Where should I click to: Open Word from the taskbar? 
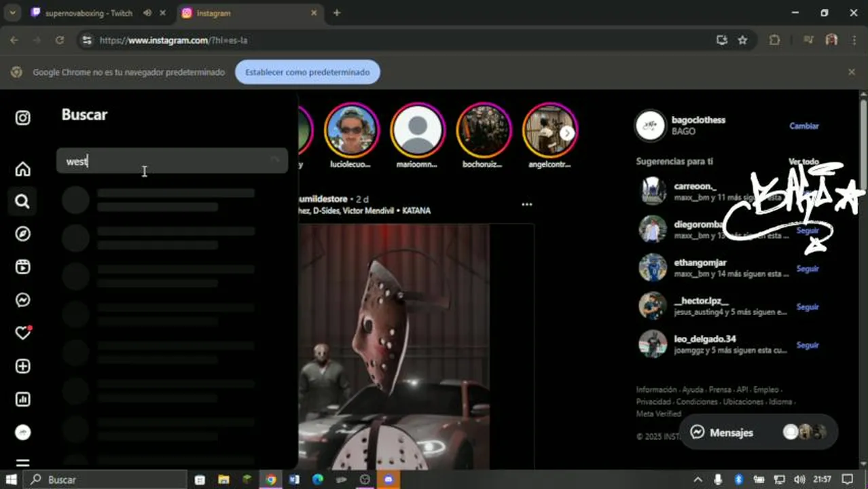click(294, 479)
